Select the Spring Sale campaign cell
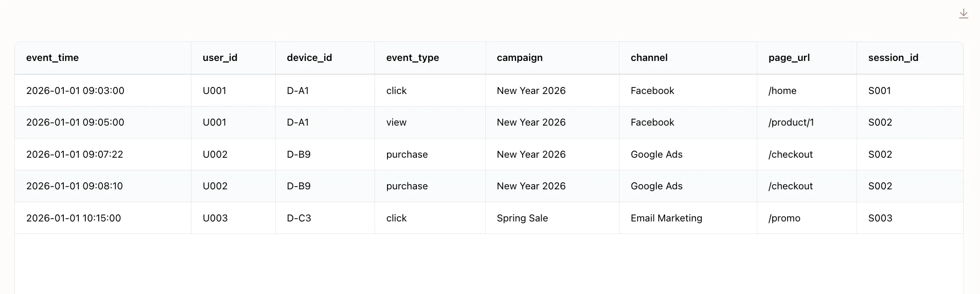980x294 pixels. point(522,218)
